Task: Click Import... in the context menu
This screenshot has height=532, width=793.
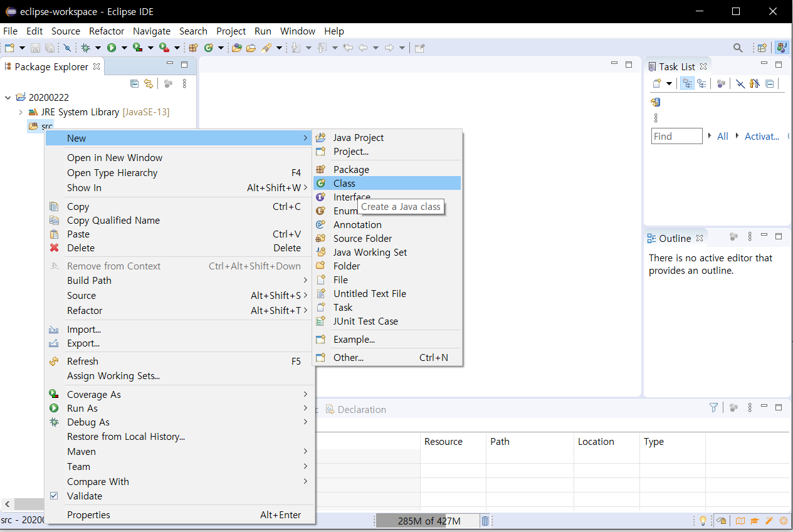Action: [x=179, y=329]
